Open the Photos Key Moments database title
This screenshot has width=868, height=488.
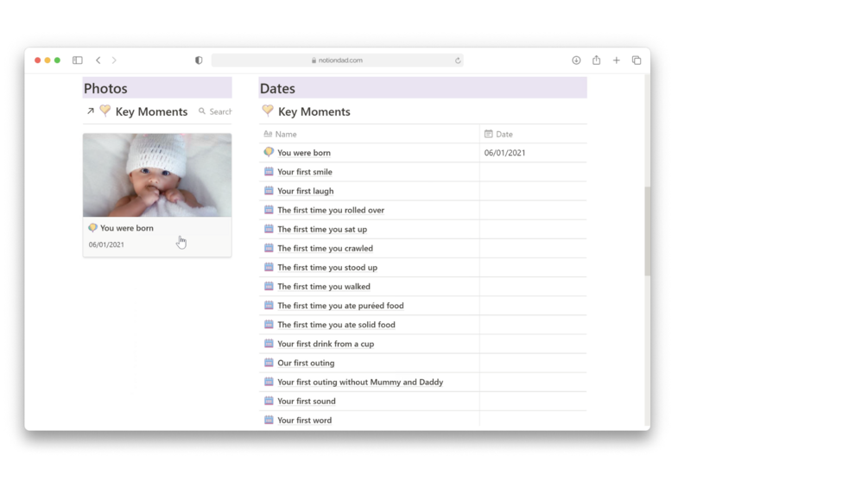[x=151, y=111]
